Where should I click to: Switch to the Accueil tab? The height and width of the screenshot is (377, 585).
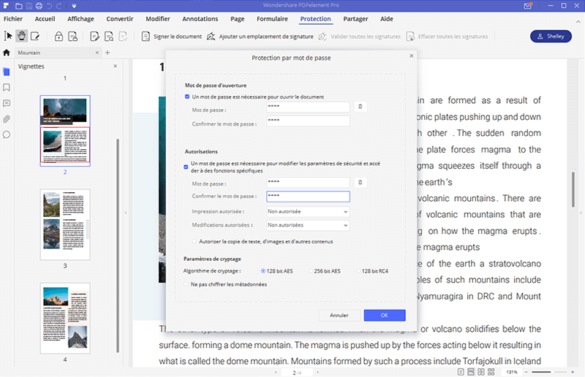tap(45, 19)
